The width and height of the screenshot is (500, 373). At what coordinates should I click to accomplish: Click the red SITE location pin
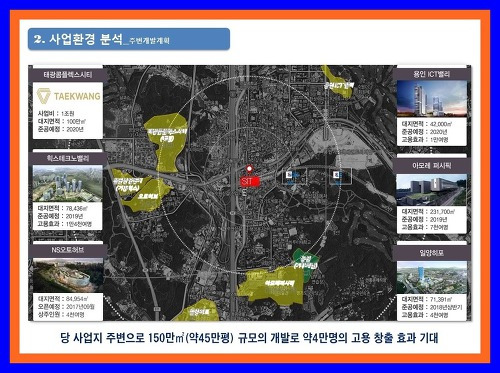pyautogui.click(x=249, y=170)
